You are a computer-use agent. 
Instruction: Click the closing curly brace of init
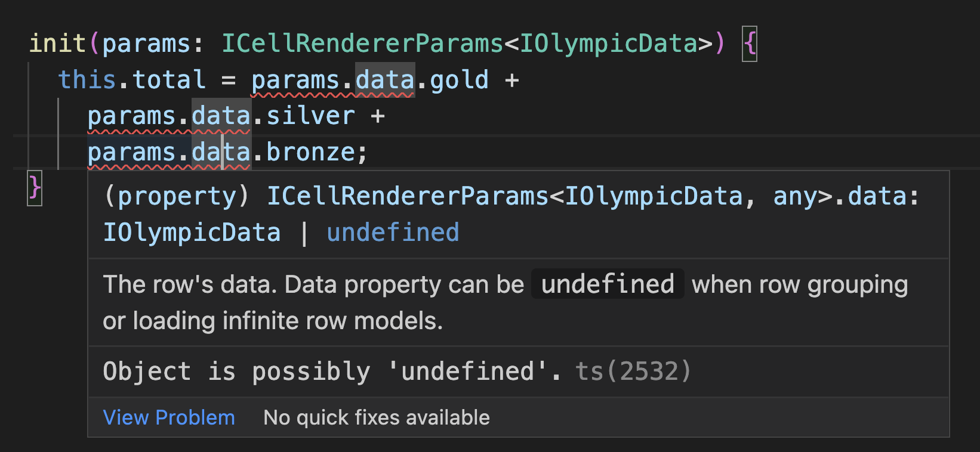[x=35, y=188]
